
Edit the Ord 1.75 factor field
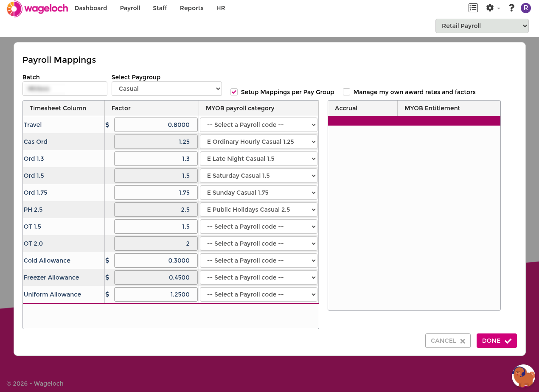coord(156,193)
